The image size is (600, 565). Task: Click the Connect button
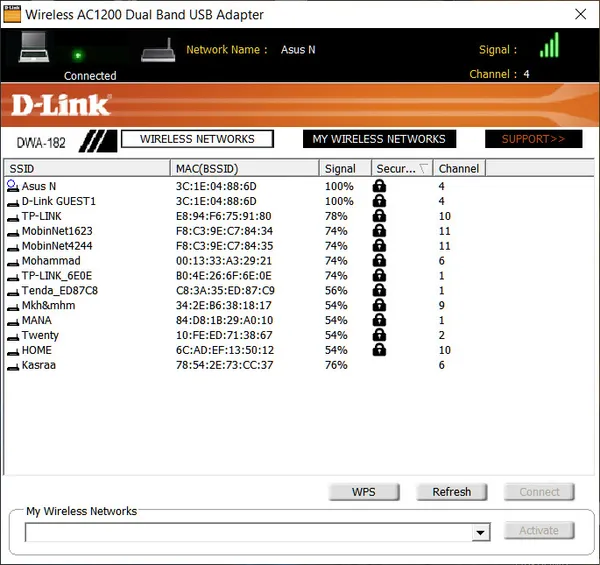click(539, 492)
